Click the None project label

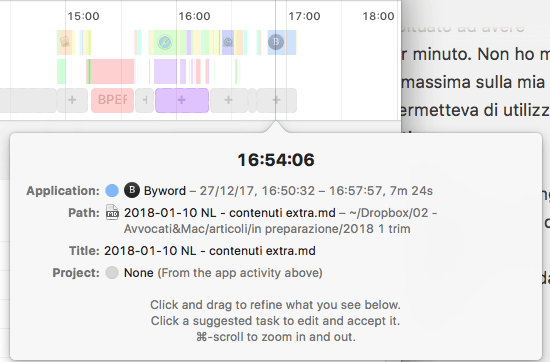coord(139,273)
